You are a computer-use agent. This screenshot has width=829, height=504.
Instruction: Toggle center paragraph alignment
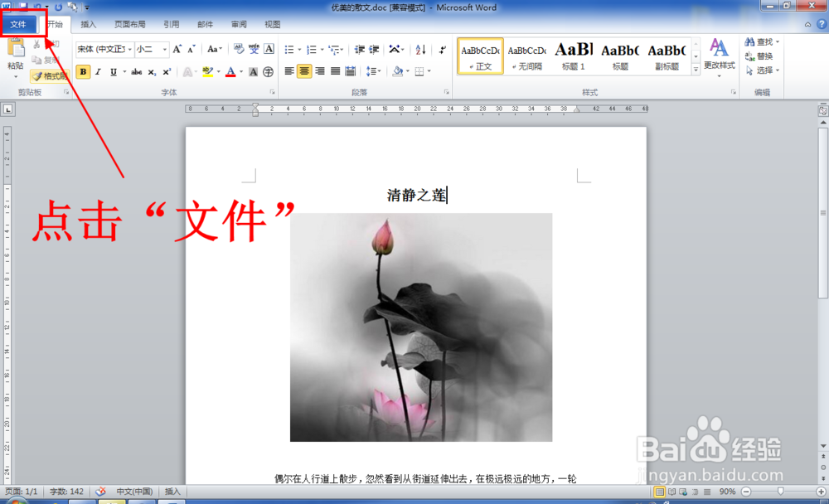pyautogui.click(x=303, y=70)
